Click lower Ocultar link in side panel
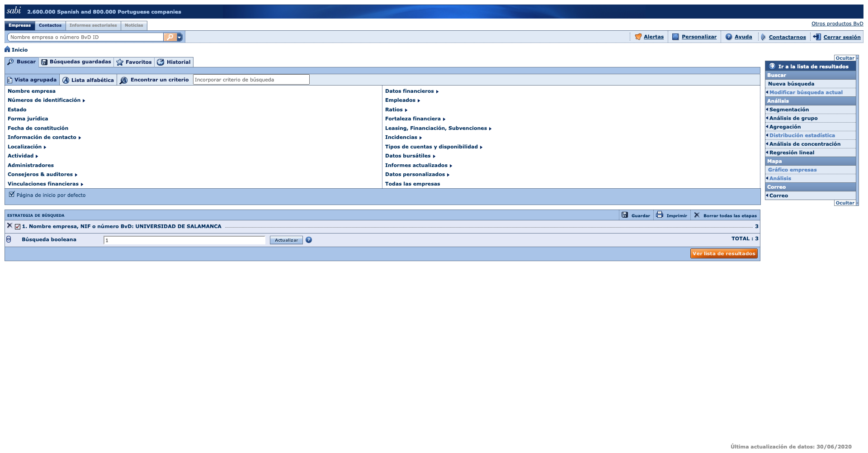This screenshot has width=868, height=453. [845, 203]
